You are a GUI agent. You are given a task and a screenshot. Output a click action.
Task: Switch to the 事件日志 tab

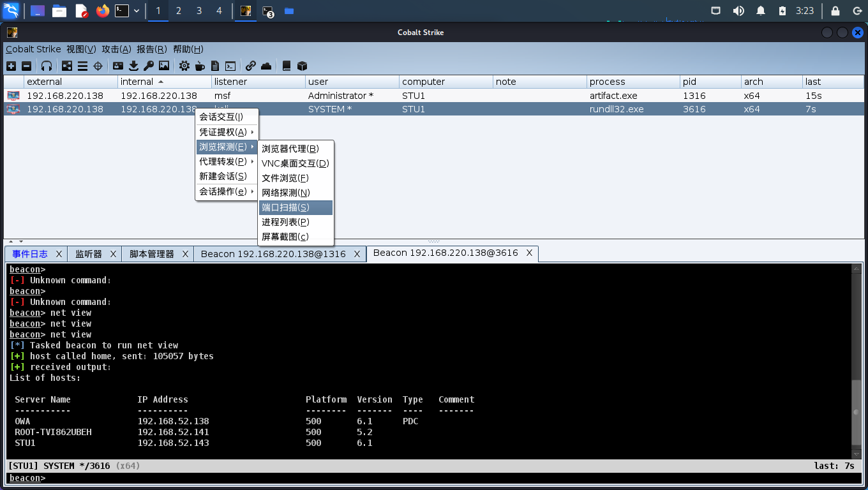click(30, 254)
